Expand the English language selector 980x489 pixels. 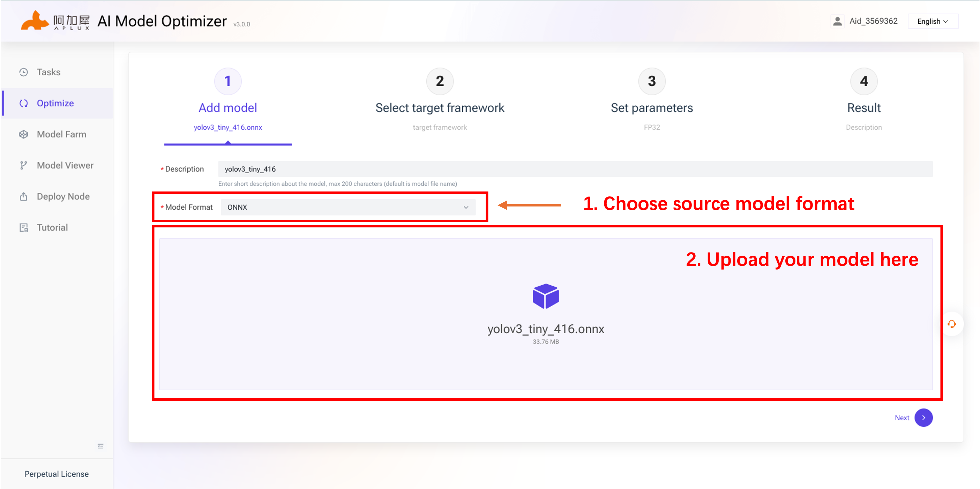933,21
